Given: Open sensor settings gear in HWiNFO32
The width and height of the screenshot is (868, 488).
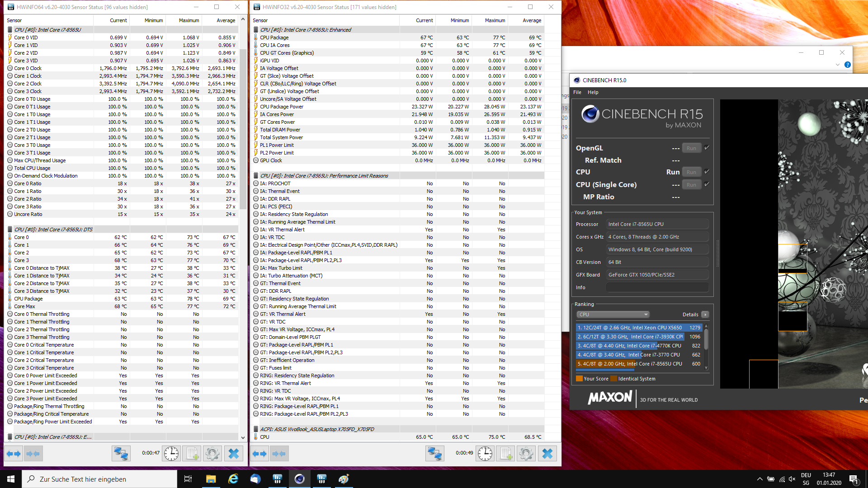Looking at the screenshot, I should pos(526,454).
